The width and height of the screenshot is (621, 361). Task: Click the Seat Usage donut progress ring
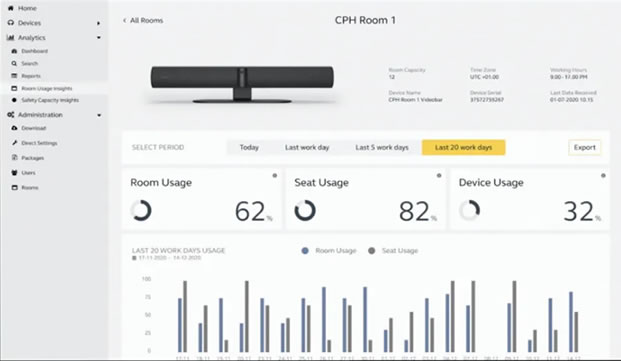point(305,210)
